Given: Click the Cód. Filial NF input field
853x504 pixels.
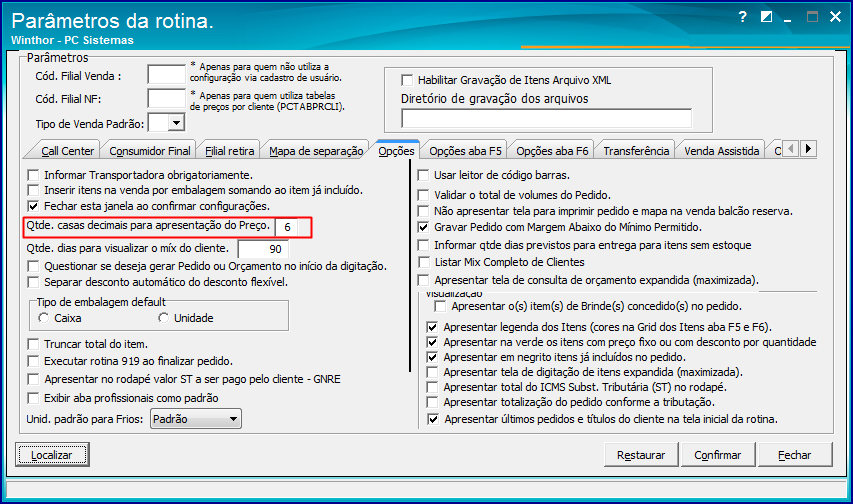Looking at the screenshot, I should click(x=166, y=98).
